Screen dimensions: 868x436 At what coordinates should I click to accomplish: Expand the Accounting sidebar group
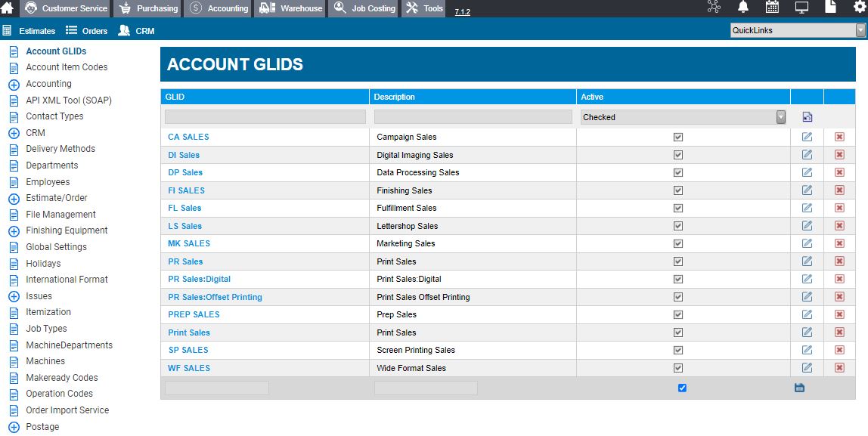click(14, 84)
